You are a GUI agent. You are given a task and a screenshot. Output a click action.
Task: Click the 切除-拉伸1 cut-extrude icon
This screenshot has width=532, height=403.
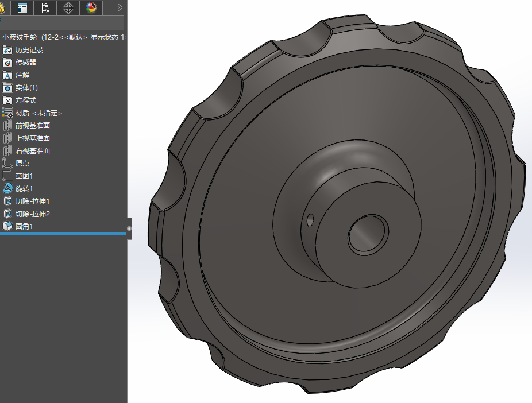(x=7, y=201)
